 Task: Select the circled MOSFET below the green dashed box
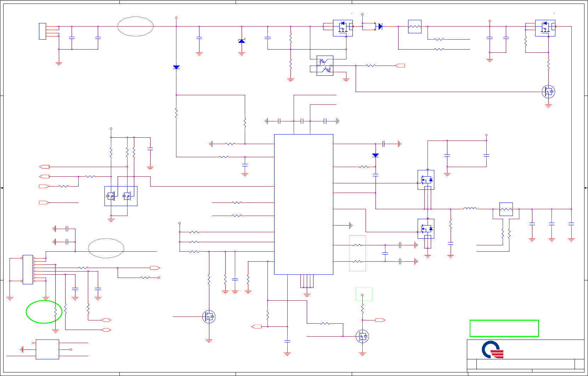362,336
